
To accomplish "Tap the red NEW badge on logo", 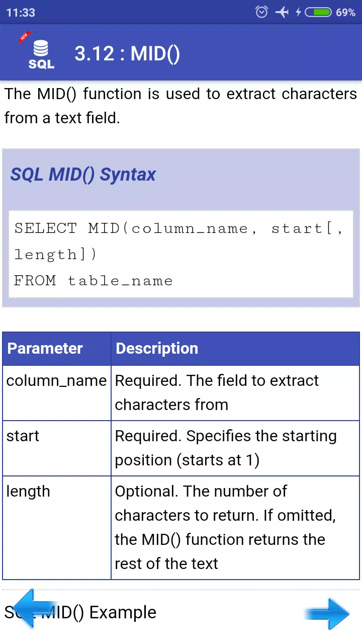I will pos(24,38).
